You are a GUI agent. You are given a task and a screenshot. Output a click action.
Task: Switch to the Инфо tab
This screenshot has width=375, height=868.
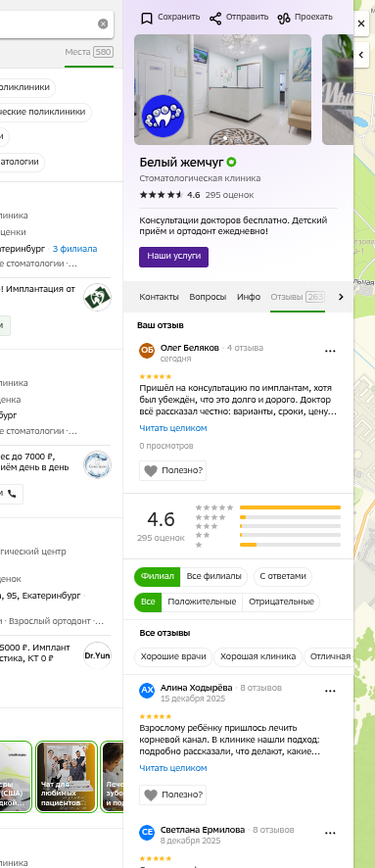[x=249, y=297]
